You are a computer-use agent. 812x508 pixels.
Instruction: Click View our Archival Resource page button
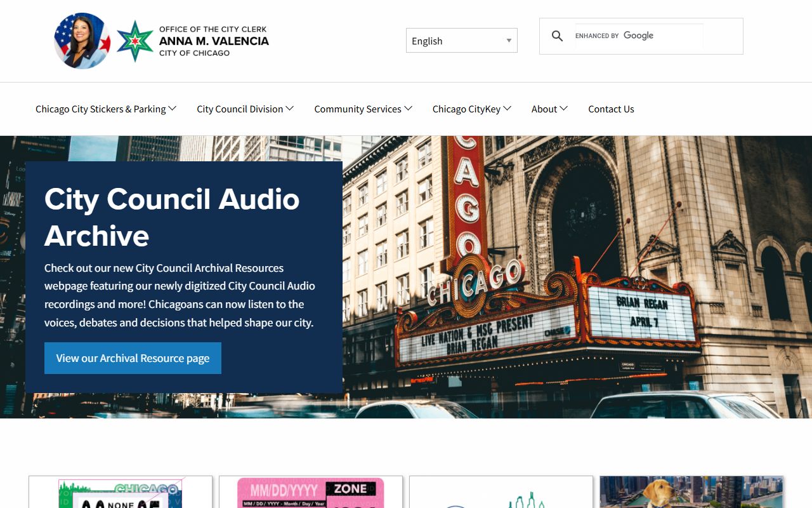coord(133,358)
